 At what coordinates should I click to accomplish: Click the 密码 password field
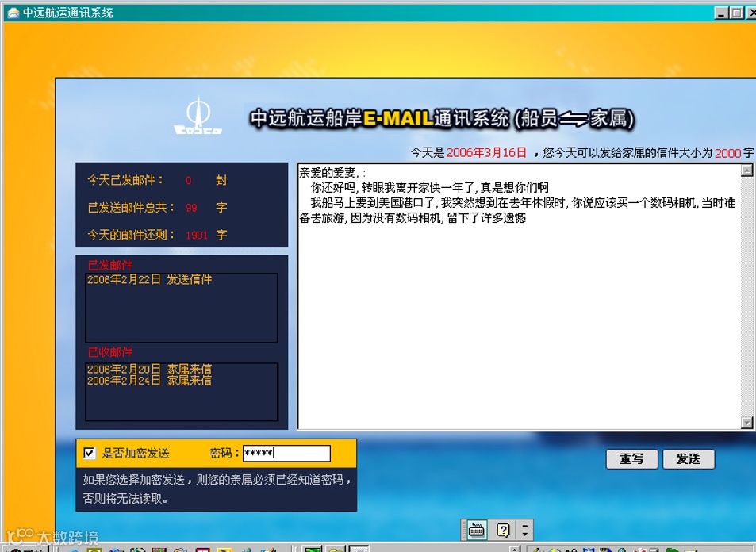click(286, 453)
